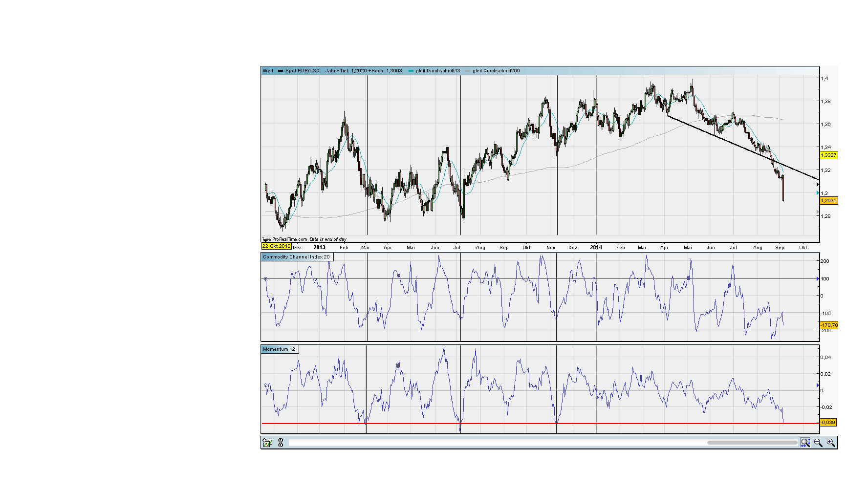This screenshot has height=490, width=868.
Task: Open the 'Commodity Channel Index 20' panel label
Action: click(297, 257)
